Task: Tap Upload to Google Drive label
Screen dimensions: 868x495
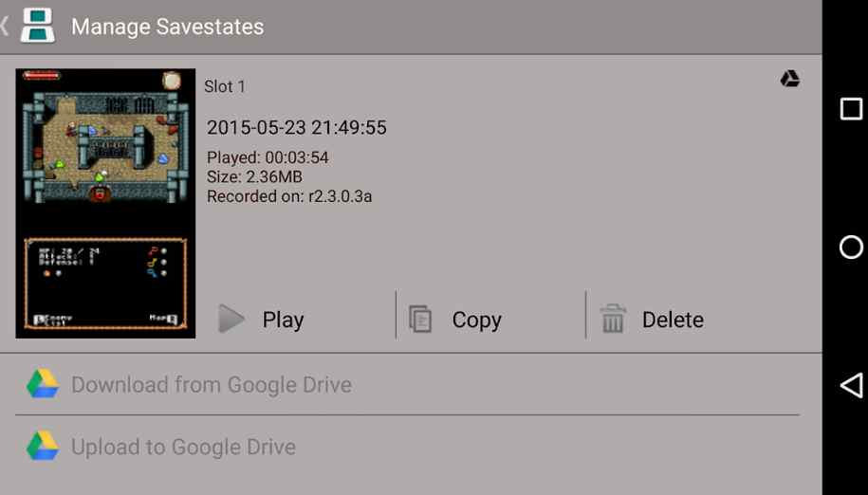Action: tap(183, 447)
